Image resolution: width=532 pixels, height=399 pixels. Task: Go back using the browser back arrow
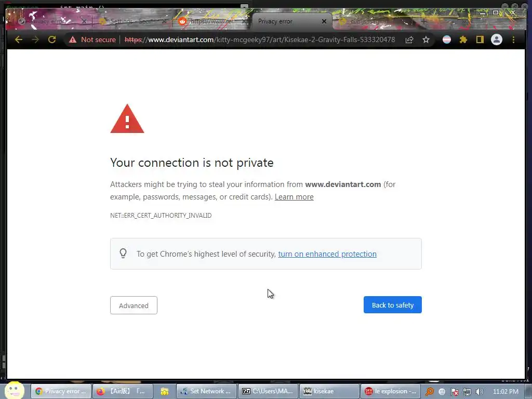[x=19, y=39]
